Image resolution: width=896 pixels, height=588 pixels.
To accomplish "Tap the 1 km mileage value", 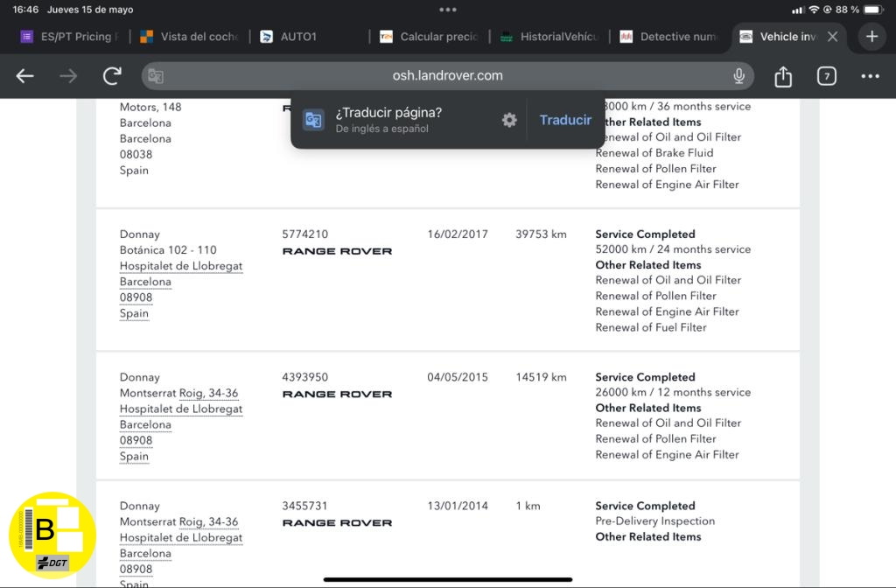I will (x=528, y=506).
